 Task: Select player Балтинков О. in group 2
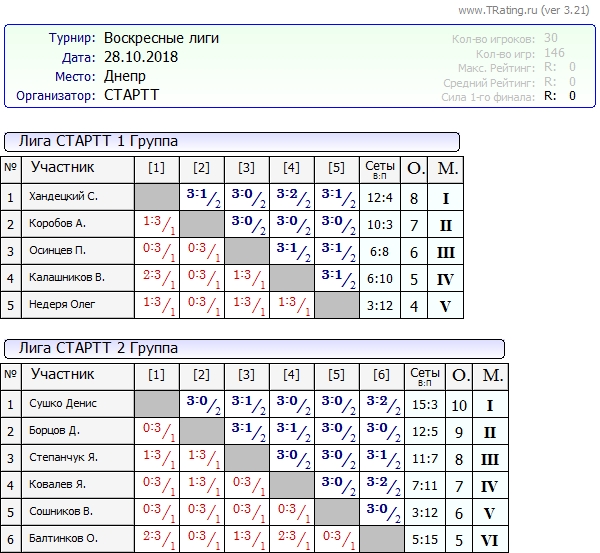65,539
